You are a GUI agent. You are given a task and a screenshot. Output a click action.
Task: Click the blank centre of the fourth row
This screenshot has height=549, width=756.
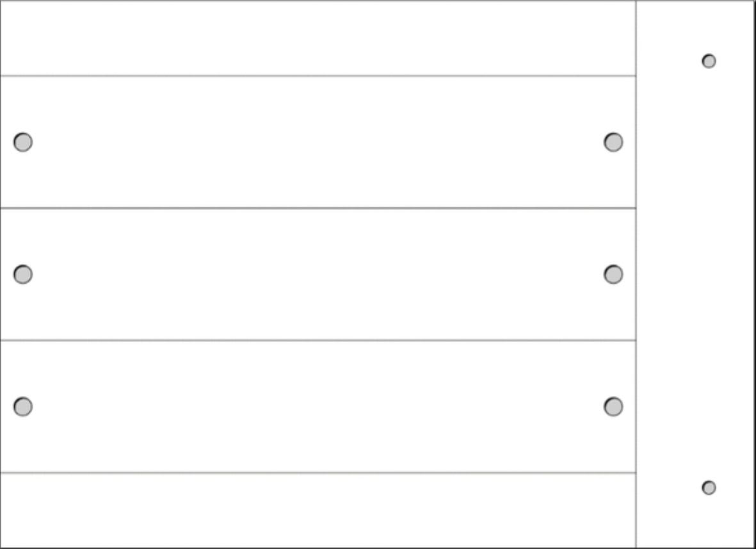point(318,407)
